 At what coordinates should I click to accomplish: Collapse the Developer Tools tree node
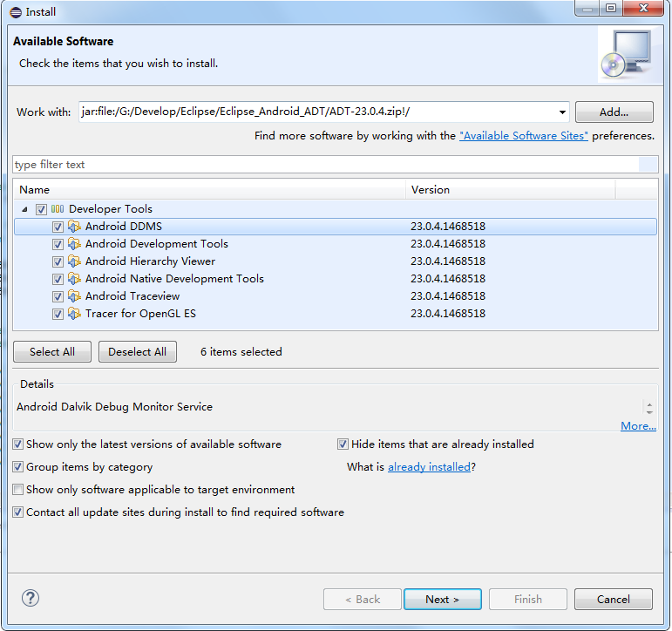point(25,209)
